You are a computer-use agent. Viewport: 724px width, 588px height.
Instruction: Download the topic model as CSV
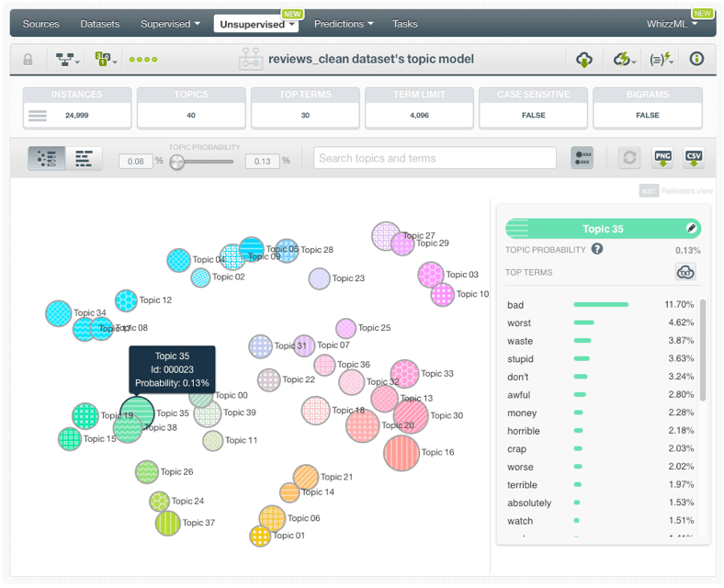(x=693, y=157)
